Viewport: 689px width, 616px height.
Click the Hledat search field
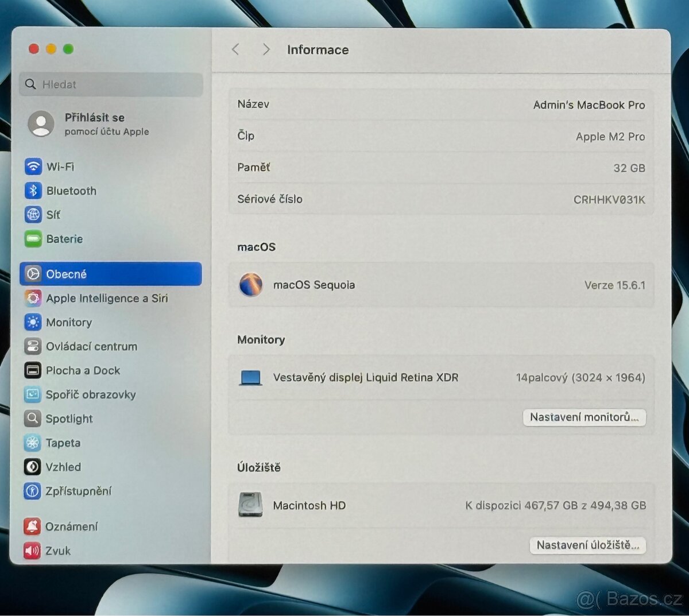pos(111,84)
